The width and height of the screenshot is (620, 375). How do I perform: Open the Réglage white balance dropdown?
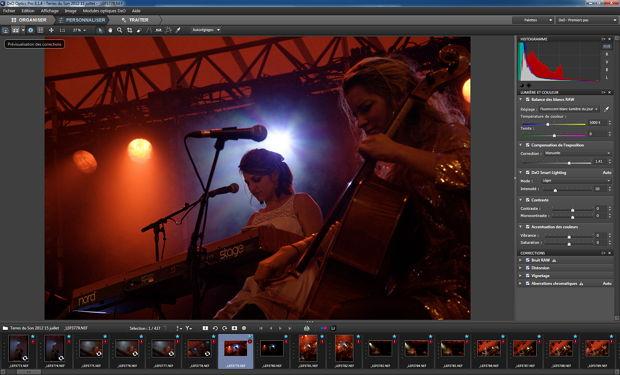569,109
